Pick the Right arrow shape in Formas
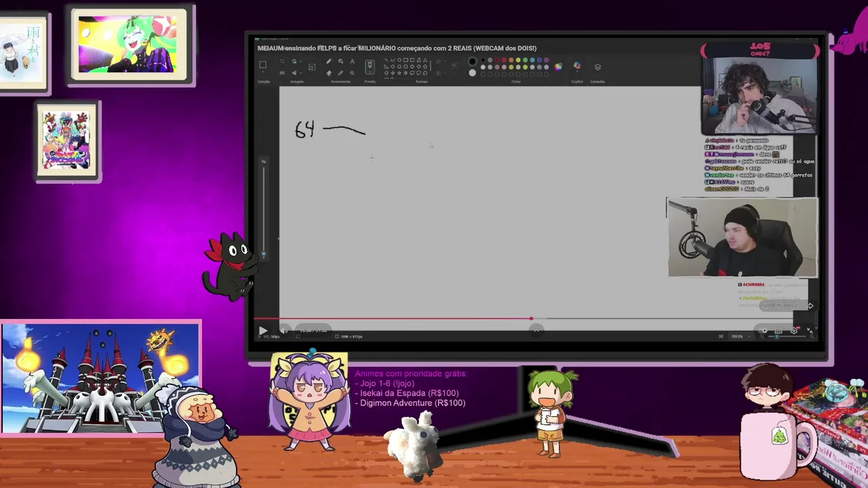Image resolution: width=868 pixels, height=488 pixels. pos(412,66)
